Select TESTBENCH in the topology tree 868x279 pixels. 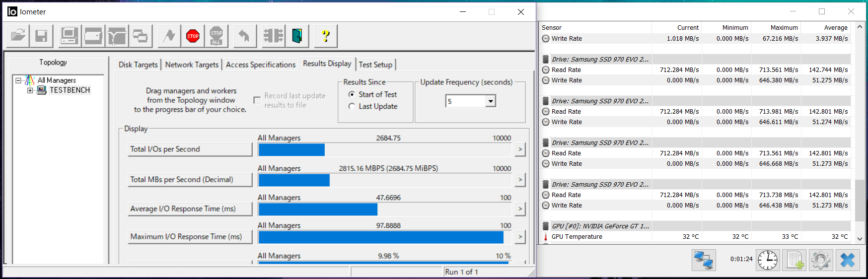point(70,90)
